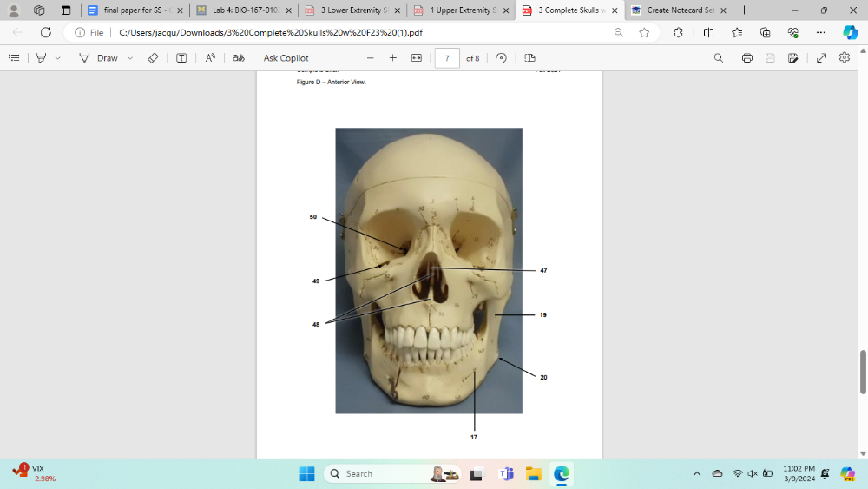
Task: Toggle the Page view layout
Action: point(529,58)
